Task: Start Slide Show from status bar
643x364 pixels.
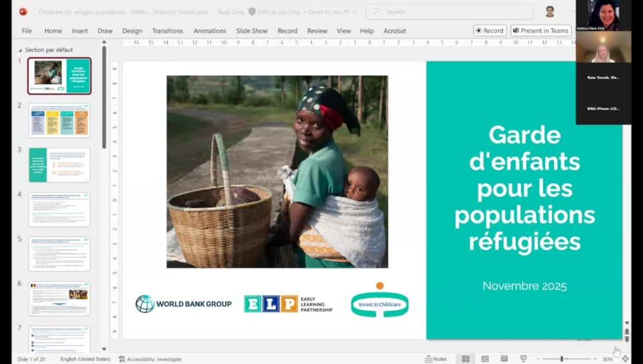Action: (x=523, y=359)
